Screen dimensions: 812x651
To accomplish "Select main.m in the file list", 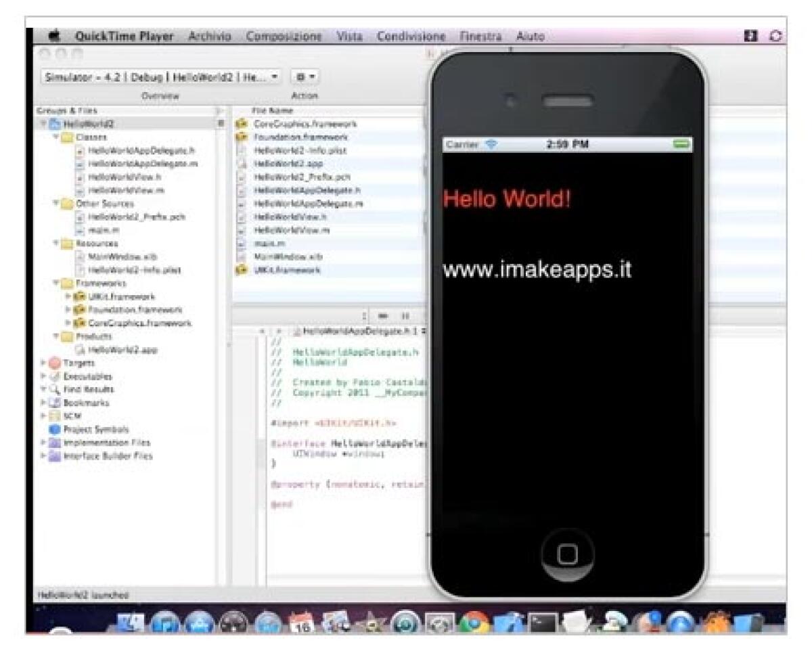I will [268, 243].
